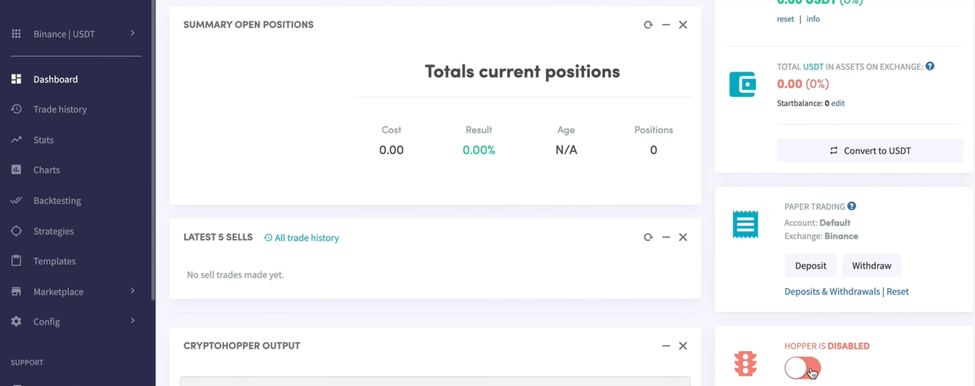Collapse the Summary Open Positions panel
The height and width of the screenshot is (386, 975).
coord(666,25)
